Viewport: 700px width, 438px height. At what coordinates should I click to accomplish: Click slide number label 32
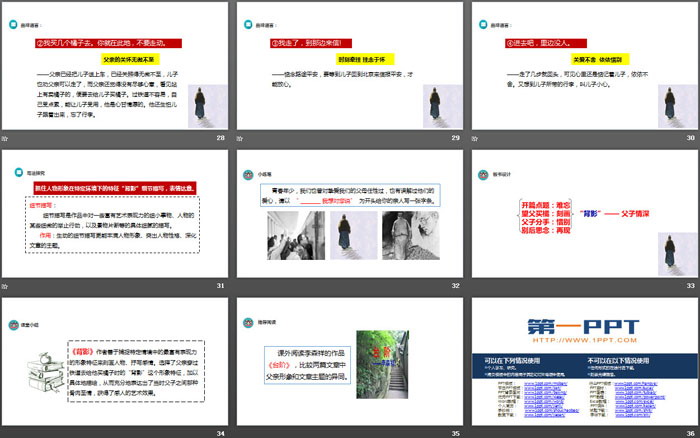click(455, 286)
